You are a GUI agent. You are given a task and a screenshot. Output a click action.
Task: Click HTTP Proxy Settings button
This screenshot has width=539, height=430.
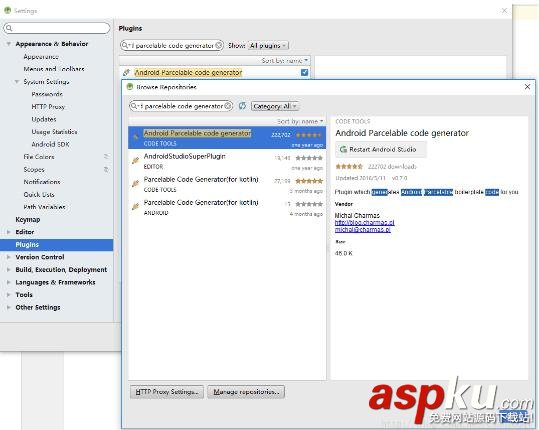pos(167,392)
